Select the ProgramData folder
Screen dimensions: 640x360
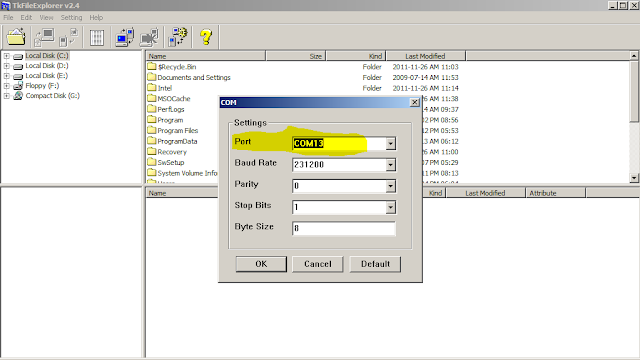(177, 141)
